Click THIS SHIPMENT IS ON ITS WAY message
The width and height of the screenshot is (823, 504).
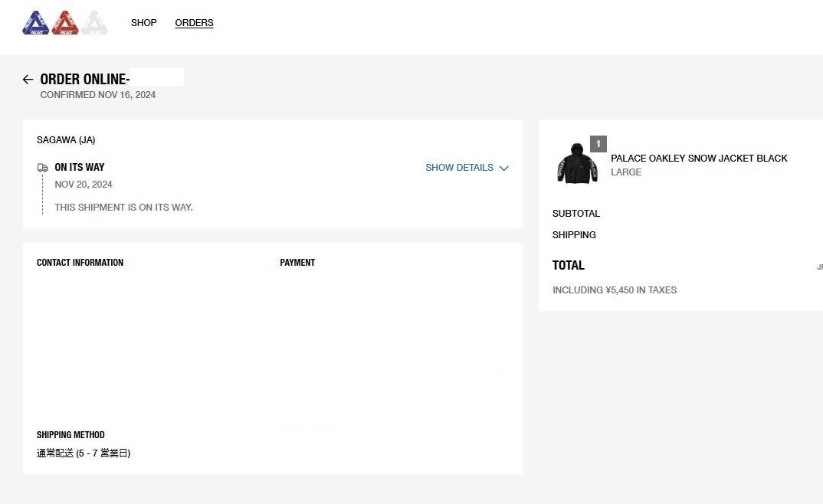tap(124, 208)
